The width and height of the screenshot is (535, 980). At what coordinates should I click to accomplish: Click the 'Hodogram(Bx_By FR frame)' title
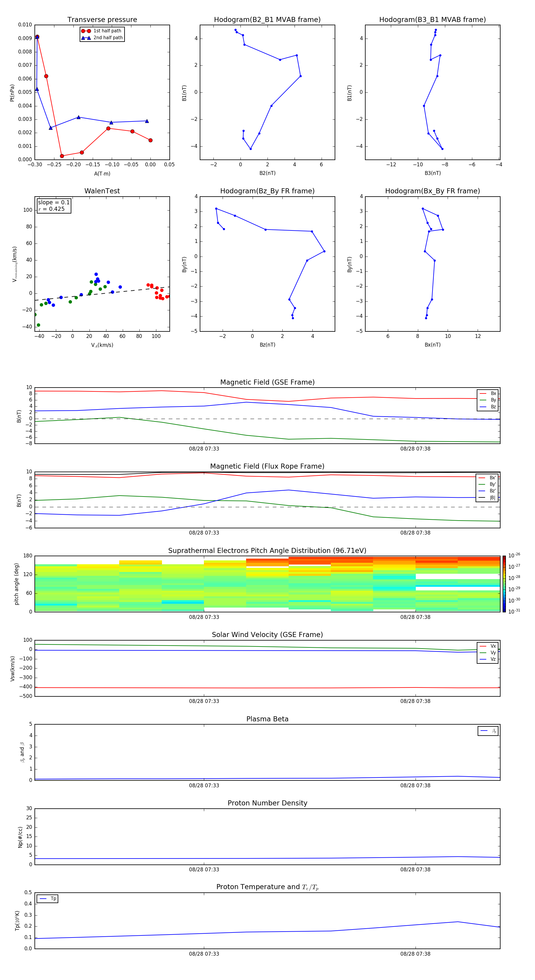tap(432, 191)
